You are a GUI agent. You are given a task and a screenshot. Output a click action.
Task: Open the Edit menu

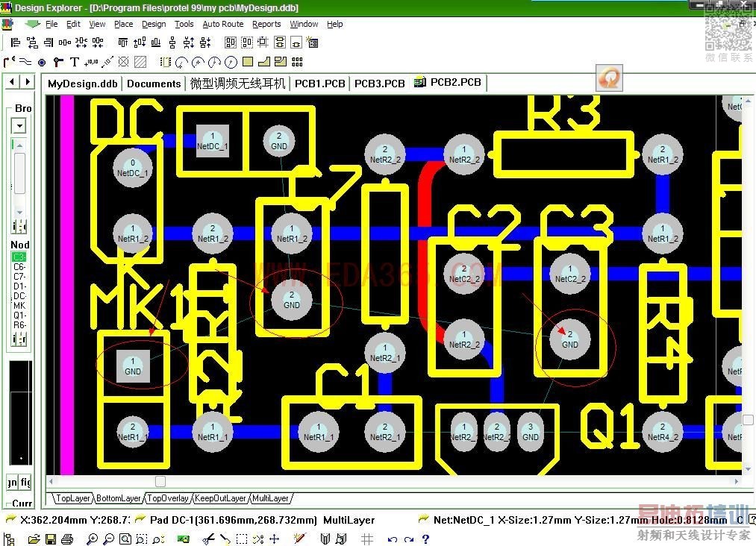(x=73, y=24)
